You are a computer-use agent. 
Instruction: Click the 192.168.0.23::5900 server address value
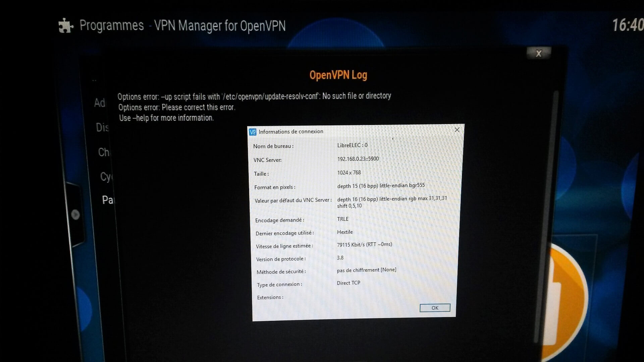tap(358, 159)
